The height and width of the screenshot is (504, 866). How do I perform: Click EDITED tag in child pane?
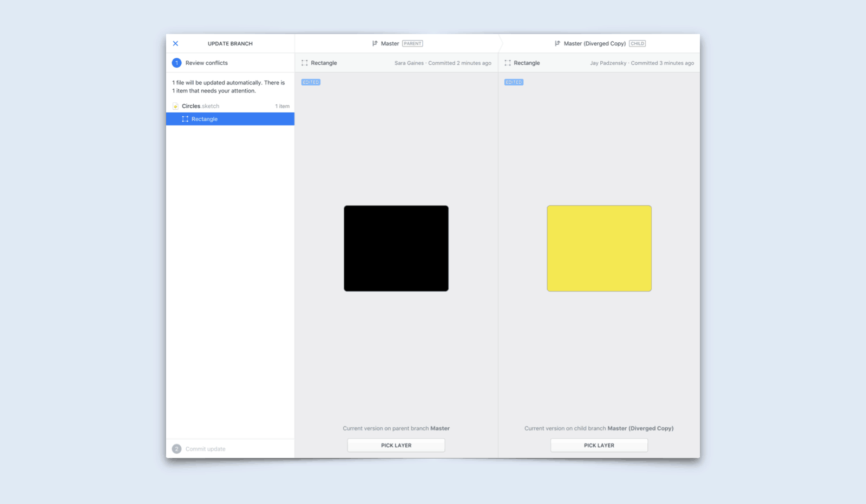pyautogui.click(x=514, y=82)
